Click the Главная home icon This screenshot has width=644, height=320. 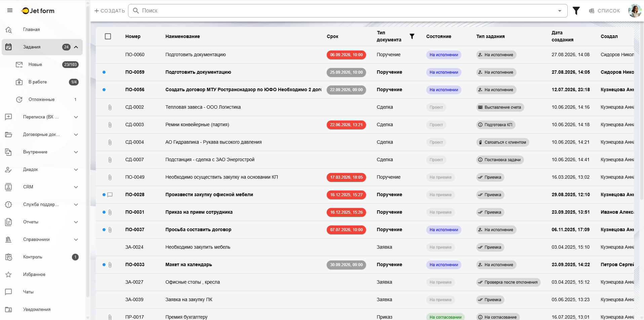(9, 30)
